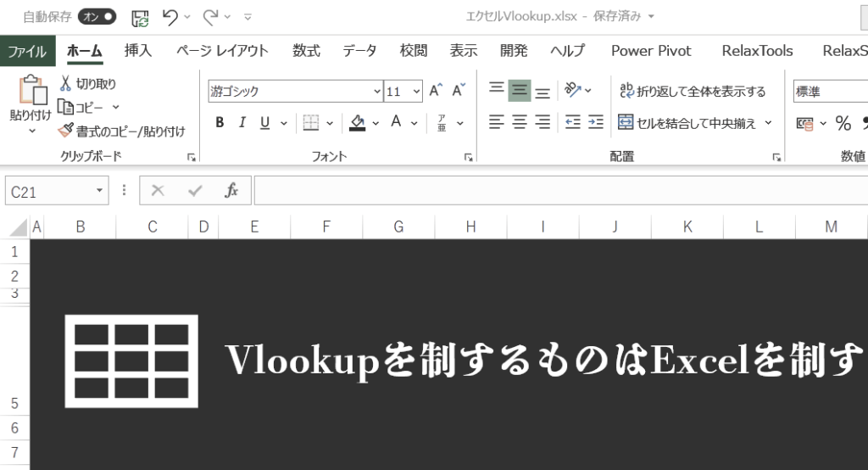Click the fx insert function icon
Viewport: 868px width, 470px height.
(231, 191)
